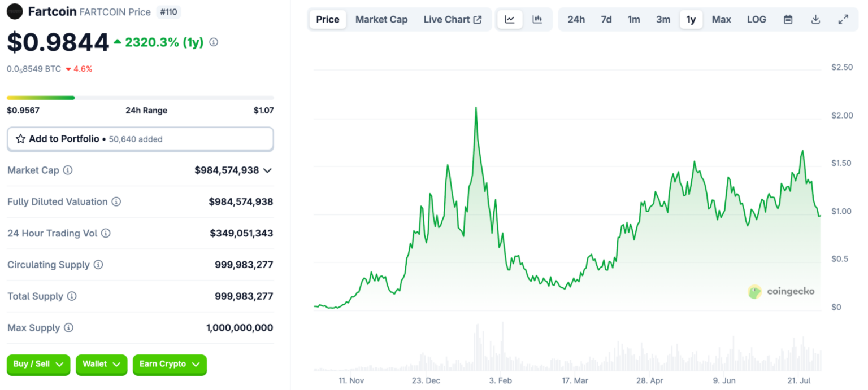
Task: Switch to the Market Cap tab
Action: 381,19
